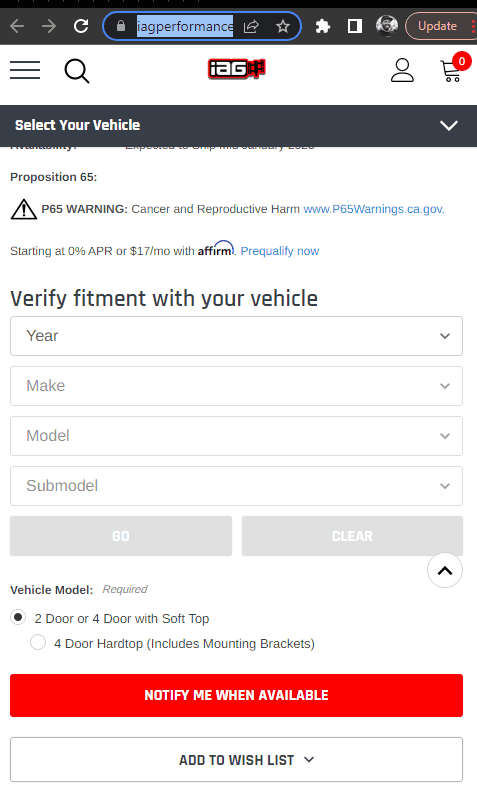Click the back-to-top arrow button
The height and width of the screenshot is (796, 477).
(x=445, y=571)
